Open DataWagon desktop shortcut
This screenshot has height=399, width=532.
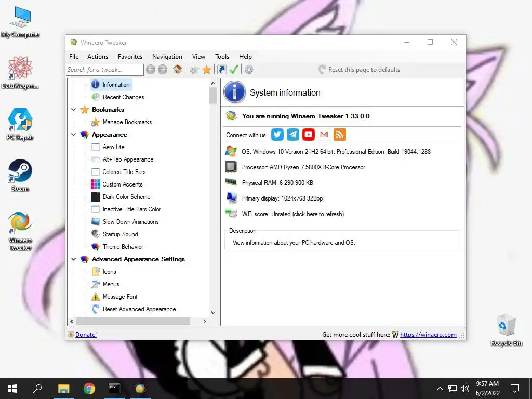pyautogui.click(x=20, y=73)
